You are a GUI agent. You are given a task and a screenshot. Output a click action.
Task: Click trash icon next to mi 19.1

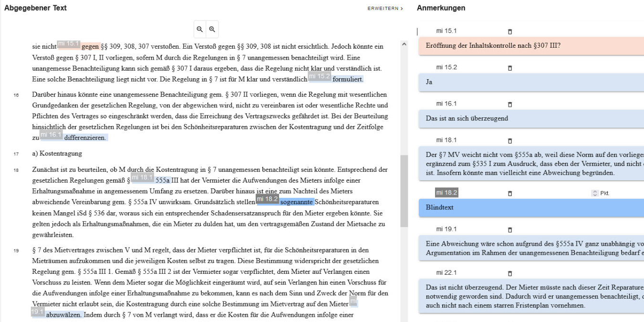click(509, 229)
